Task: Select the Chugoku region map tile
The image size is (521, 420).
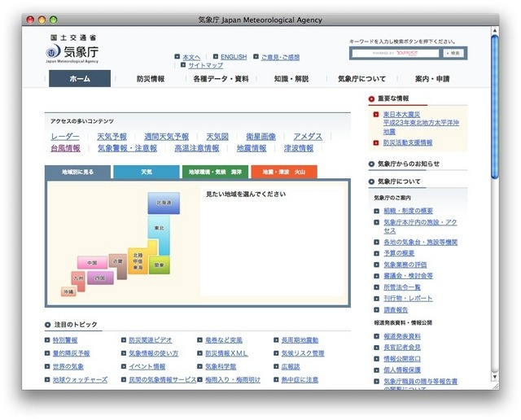Action: pos(92,263)
